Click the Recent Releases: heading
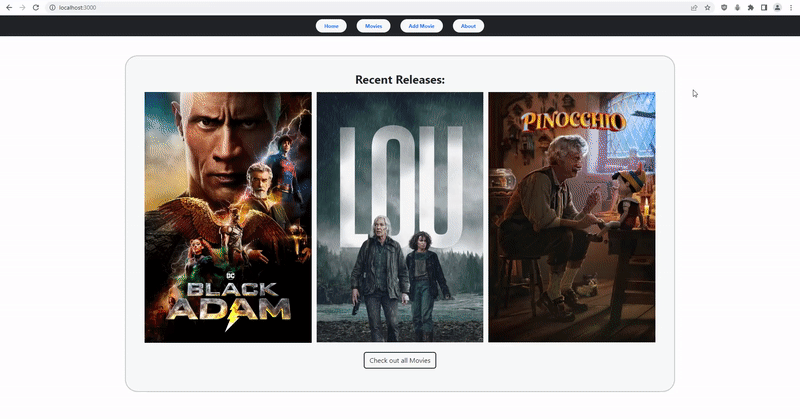The height and width of the screenshot is (419, 800). pos(400,80)
